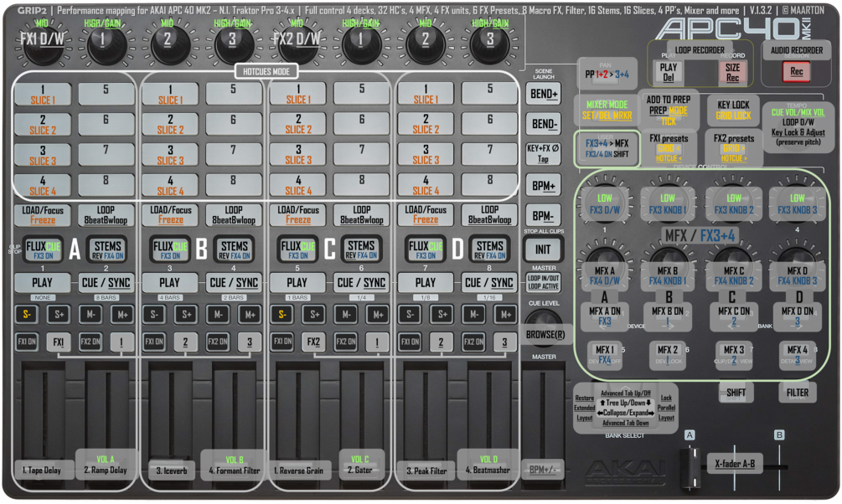Click the LOW FX3 KNOB 2 knob
The image size is (842, 504).
pos(734,203)
